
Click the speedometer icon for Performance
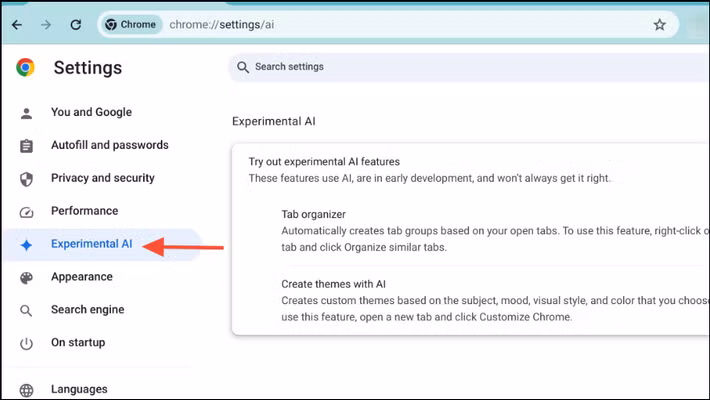point(26,212)
